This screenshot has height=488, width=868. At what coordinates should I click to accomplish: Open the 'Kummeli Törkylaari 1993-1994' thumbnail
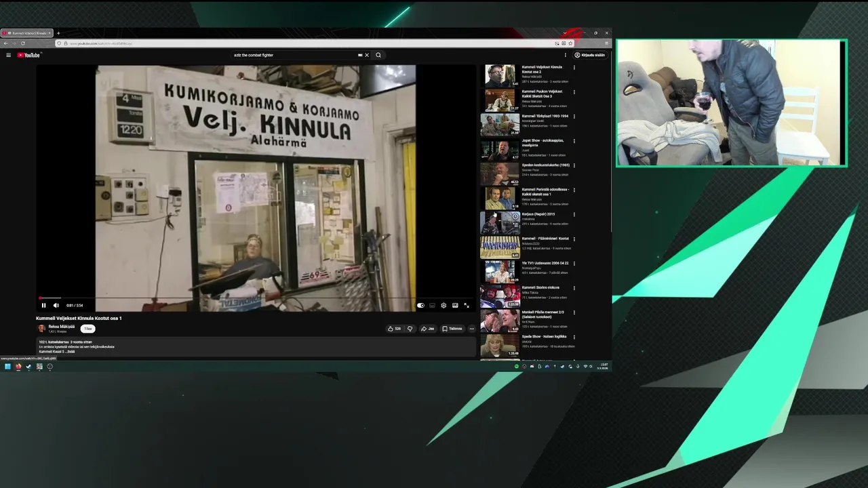[500, 125]
